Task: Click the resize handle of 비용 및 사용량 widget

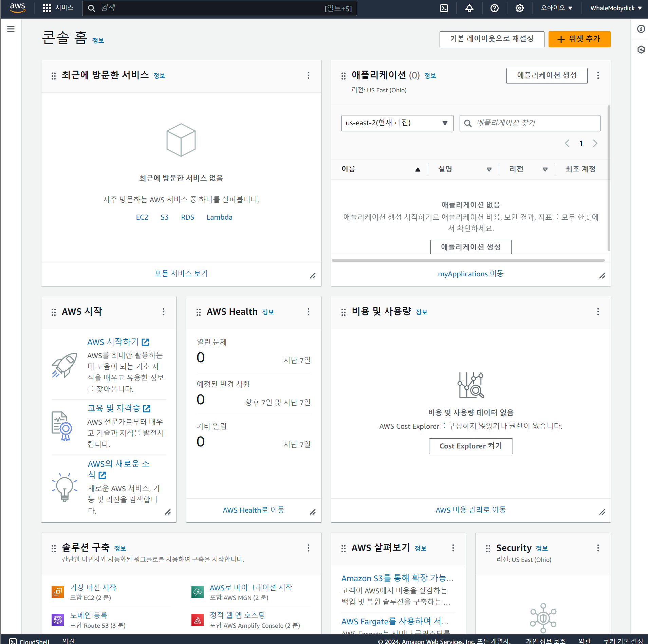Action: tap(602, 512)
